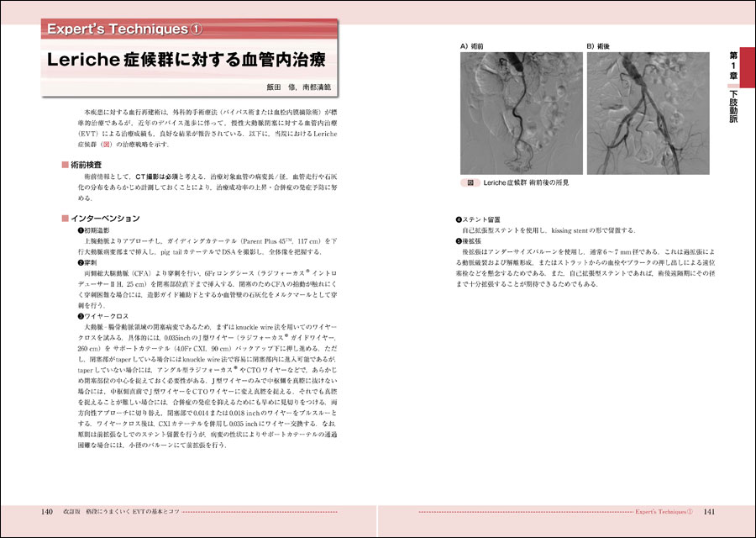
Task: Click the Expert's Techniques① footer text on right page
Action: tap(664, 511)
